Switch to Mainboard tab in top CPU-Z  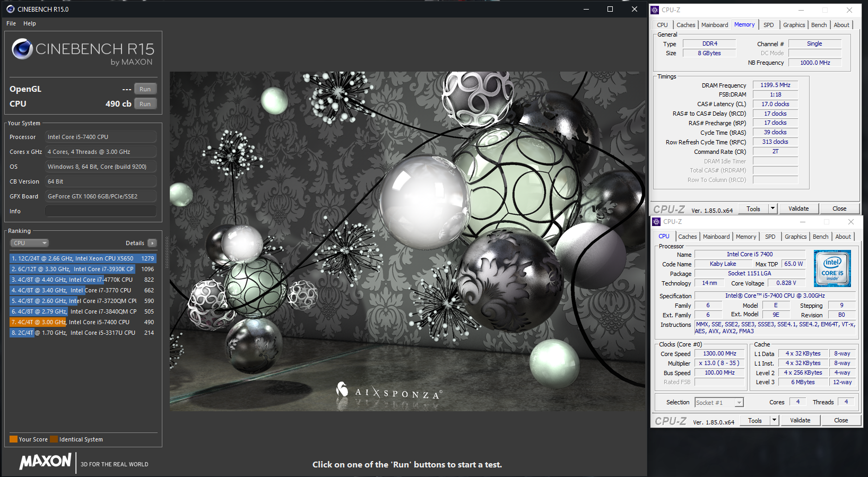tap(715, 25)
